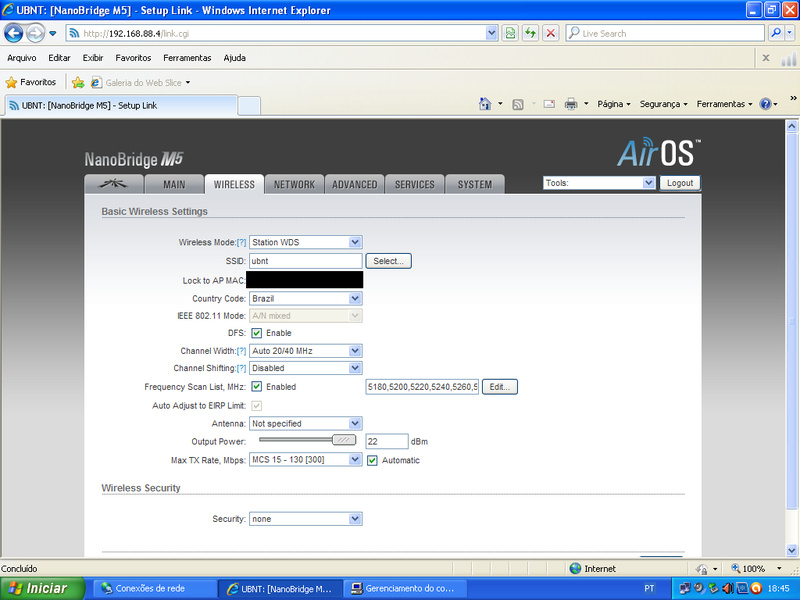Viewport: 800px width, 600px height.
Task: Click the Output Power slider handle
Action: 344,440
